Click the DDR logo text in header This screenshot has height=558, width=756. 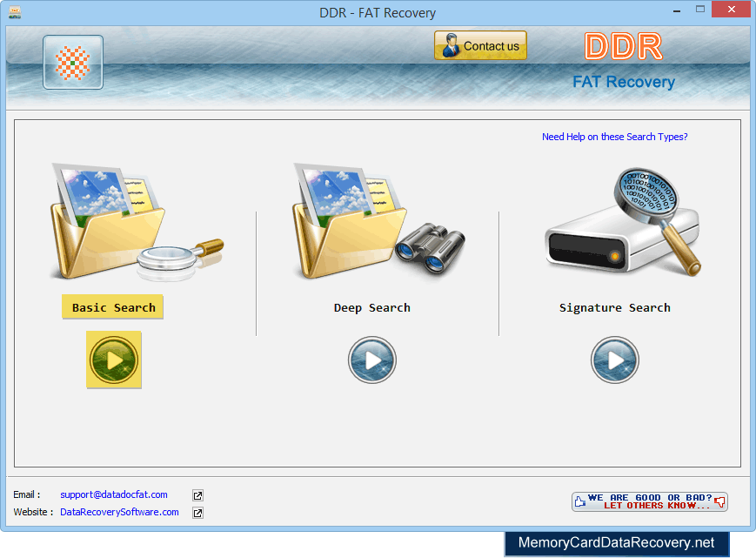[x=624, y=47]
